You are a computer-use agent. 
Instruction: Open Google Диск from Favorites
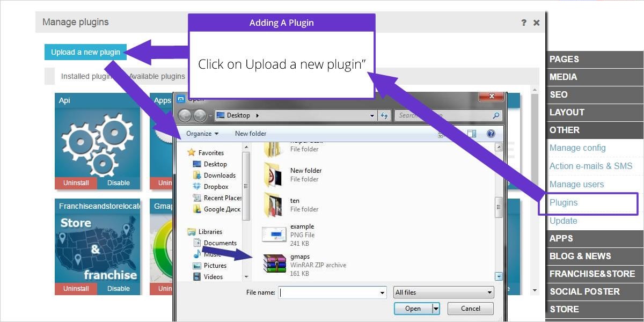(222, 209)
